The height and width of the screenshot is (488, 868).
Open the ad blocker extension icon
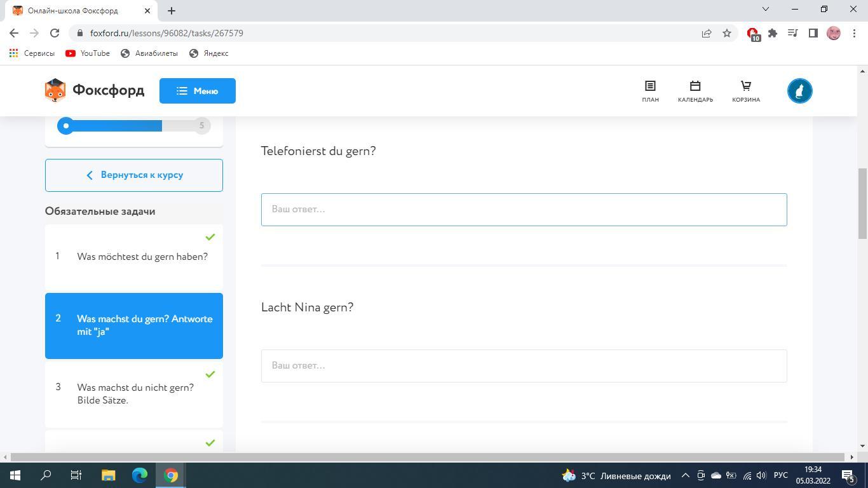point(753,34)
